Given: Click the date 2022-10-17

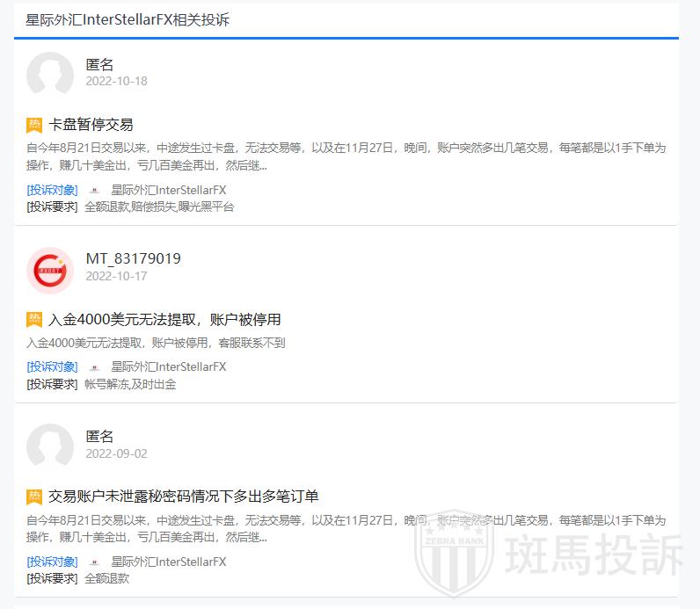Looking at the screenshot, I should [116, 276].
